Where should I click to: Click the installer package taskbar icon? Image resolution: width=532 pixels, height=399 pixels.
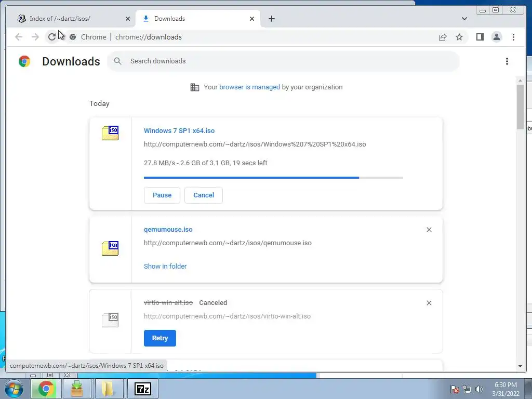pyautogui.click(x=77, y=389)
